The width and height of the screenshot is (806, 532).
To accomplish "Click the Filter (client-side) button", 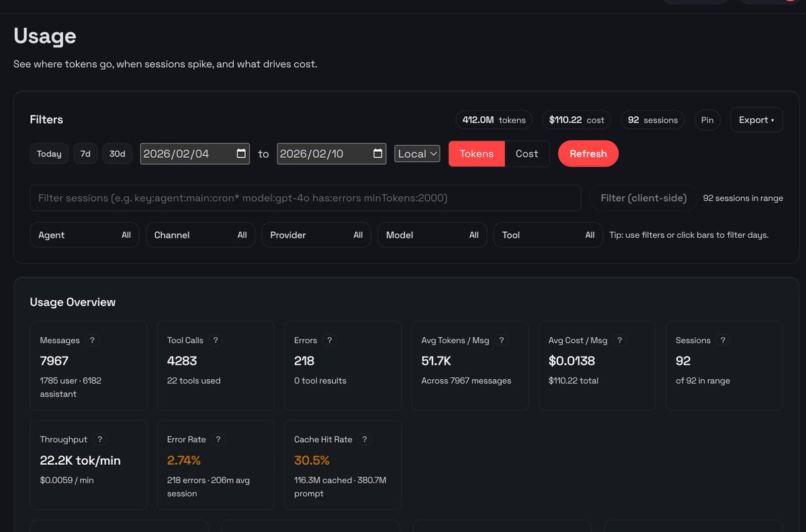I will [643, 198].
